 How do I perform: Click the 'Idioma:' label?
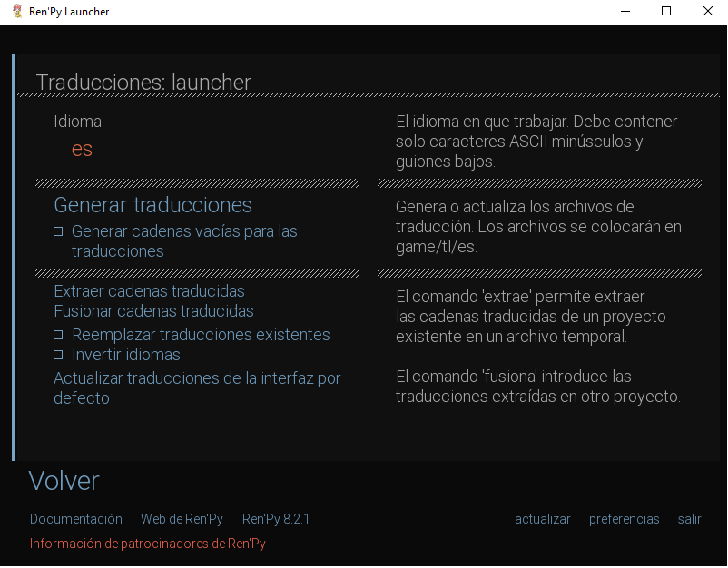click(79, 122)
